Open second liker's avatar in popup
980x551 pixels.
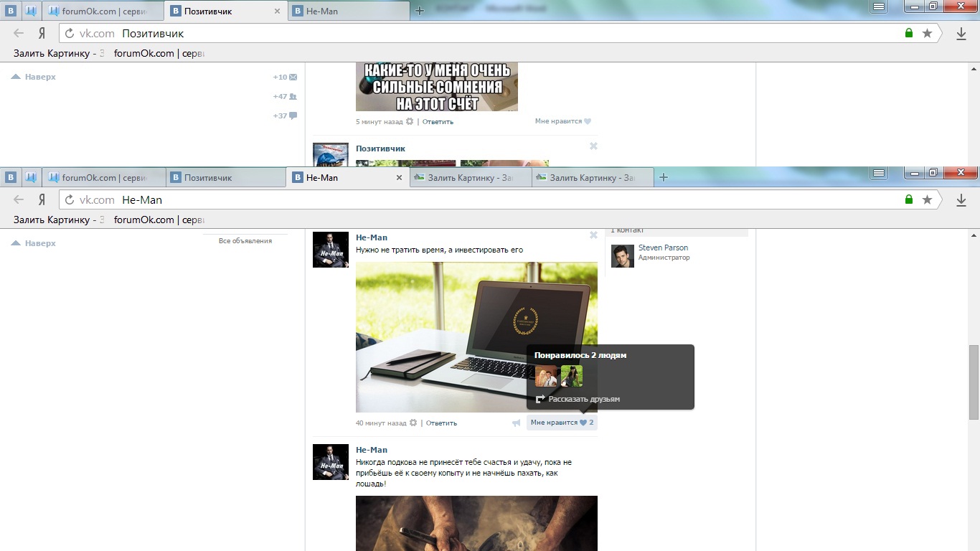click(x=572, y=376)
